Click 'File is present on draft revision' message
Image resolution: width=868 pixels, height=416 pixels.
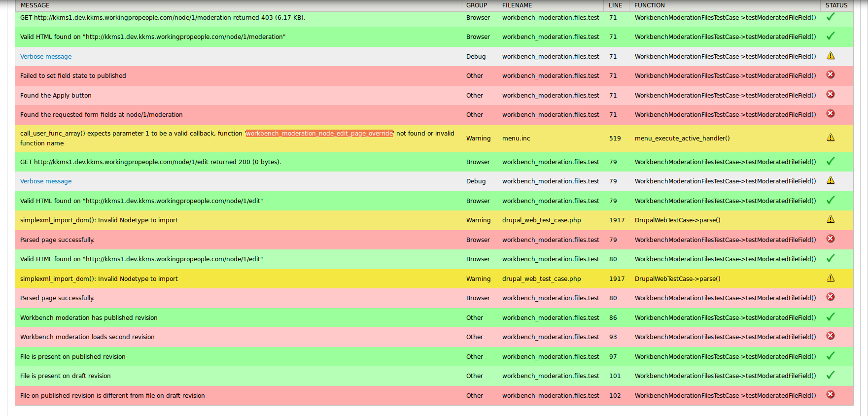(66, 376)
